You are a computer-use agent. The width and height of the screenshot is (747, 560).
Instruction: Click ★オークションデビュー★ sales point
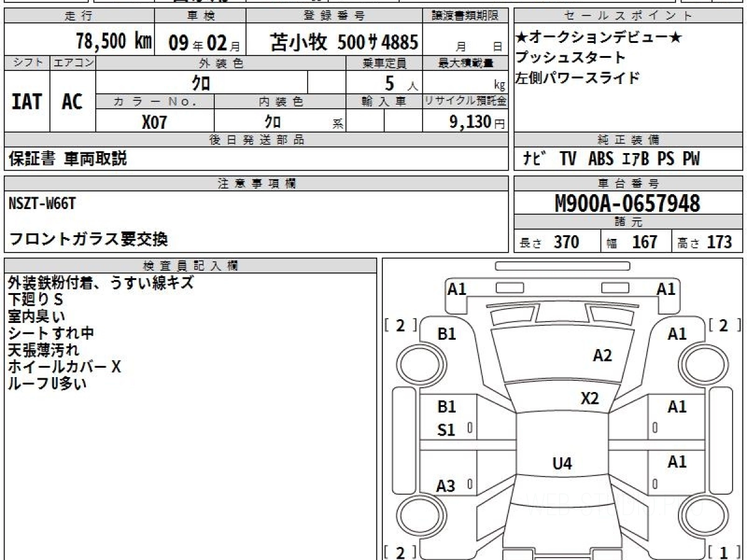[598, 38]
